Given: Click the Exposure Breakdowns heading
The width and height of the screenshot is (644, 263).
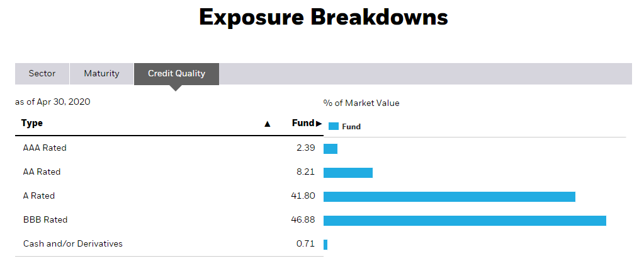Looking at the screenshot, I should (323, 18).
